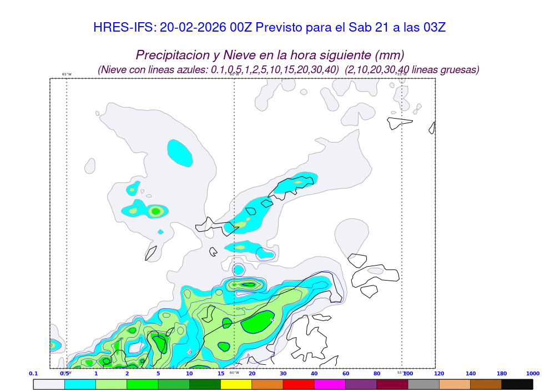Click the 60°W longitude label at top

click(234, 74)
